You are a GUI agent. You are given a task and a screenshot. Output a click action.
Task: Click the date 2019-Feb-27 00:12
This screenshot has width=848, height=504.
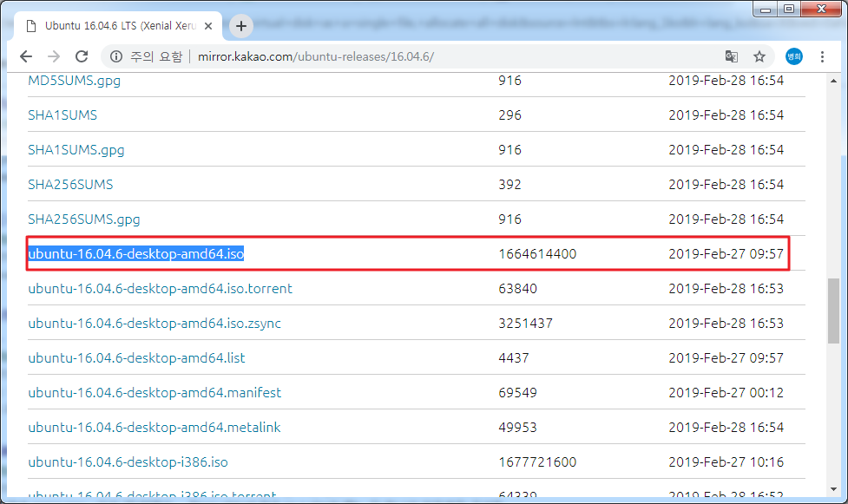(726, 393)
